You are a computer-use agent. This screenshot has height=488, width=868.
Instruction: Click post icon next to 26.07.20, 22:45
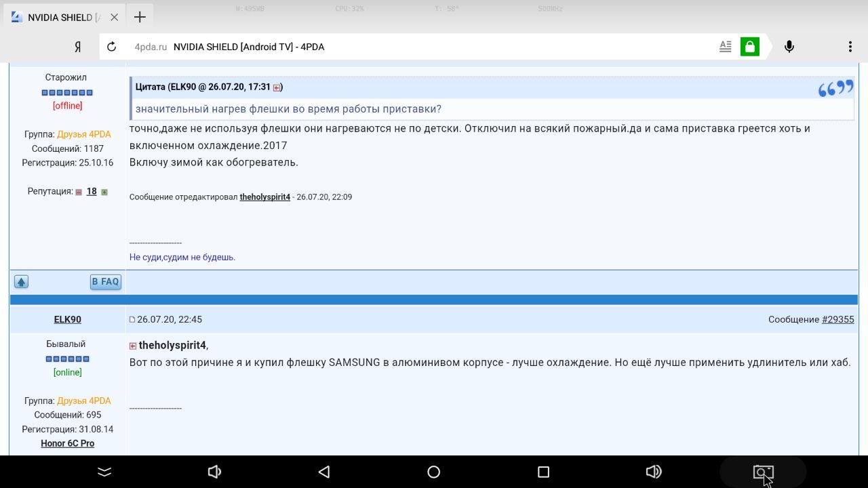tap(132, 319)
